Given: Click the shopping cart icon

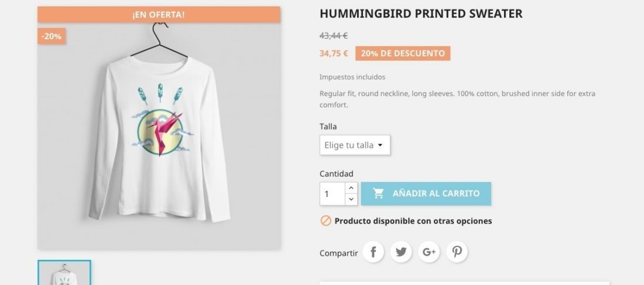Looking at the screenshot, I should tap(378, 194).
